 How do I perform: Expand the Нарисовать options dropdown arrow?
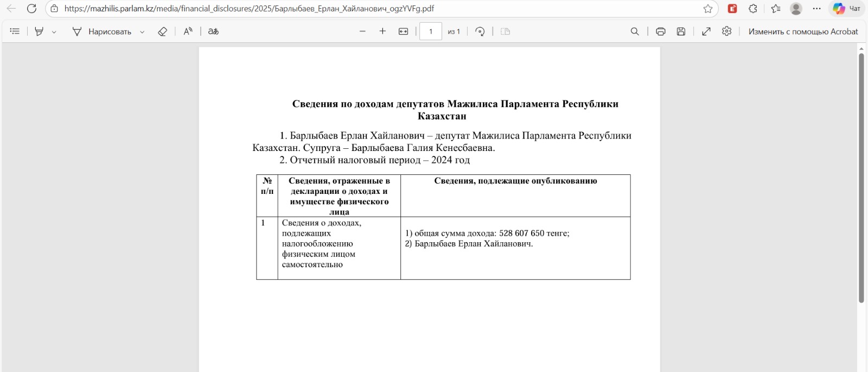(142, 32)
